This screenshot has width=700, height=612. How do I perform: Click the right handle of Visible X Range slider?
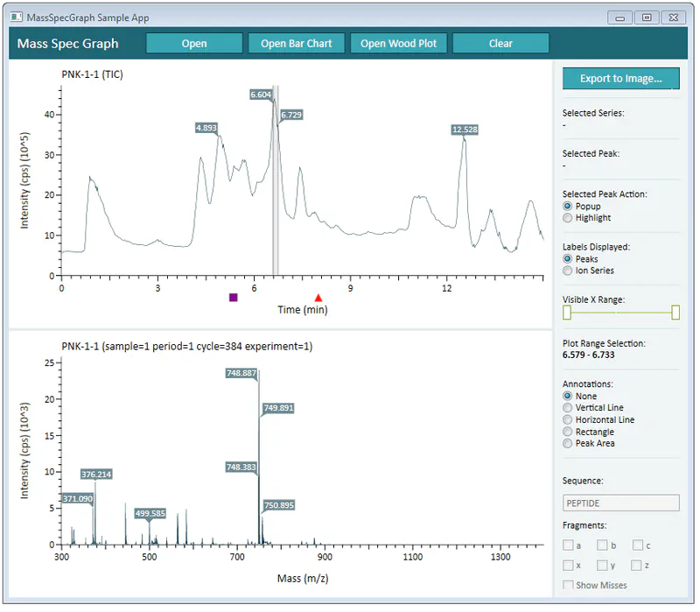(x=675, y=313)
